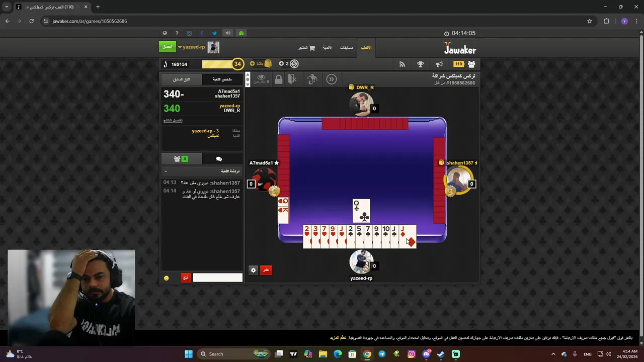Open the globe language icon
The height and width of the screenshot is (362, 644).
(x=165, y=33)
